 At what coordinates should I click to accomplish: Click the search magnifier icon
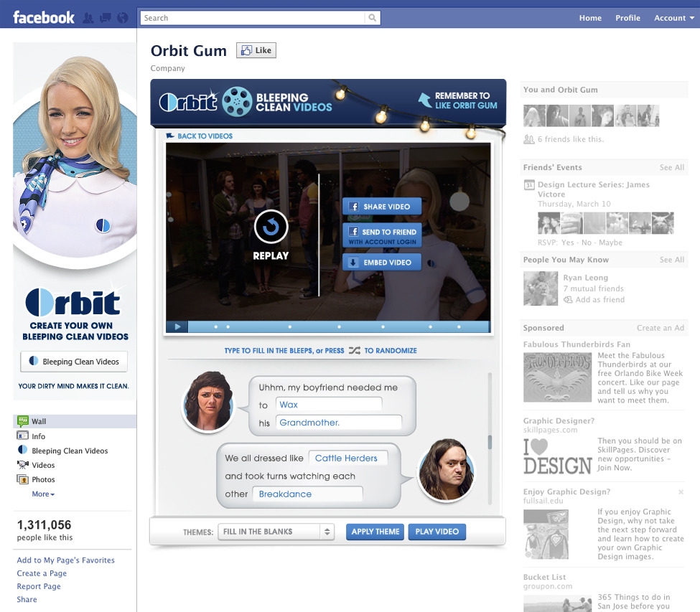click(x=372, y=18)
